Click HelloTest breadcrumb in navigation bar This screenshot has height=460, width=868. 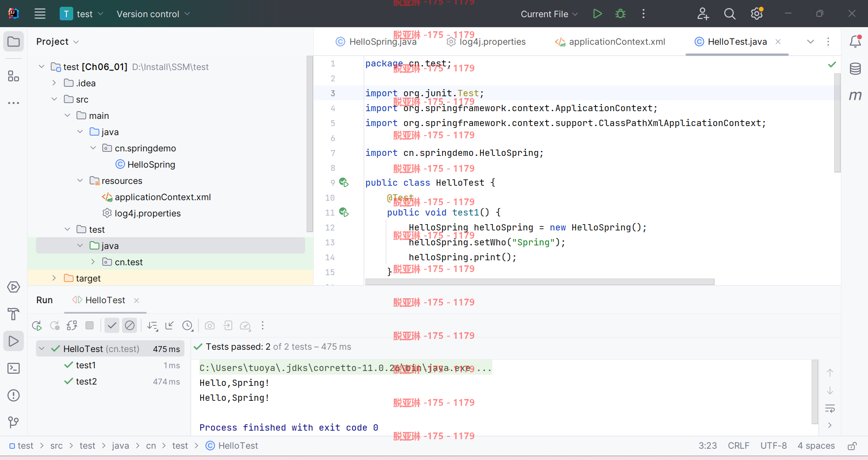(x=232, y=446)
